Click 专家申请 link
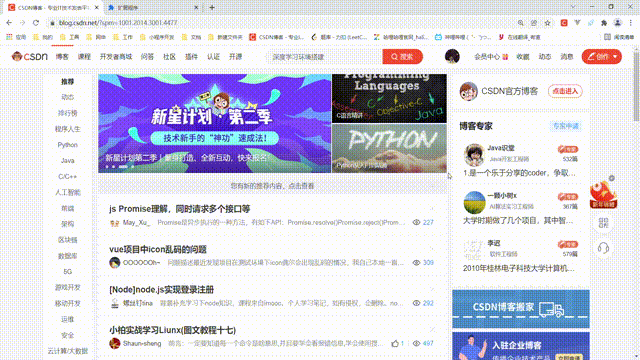 pos(565,126)
